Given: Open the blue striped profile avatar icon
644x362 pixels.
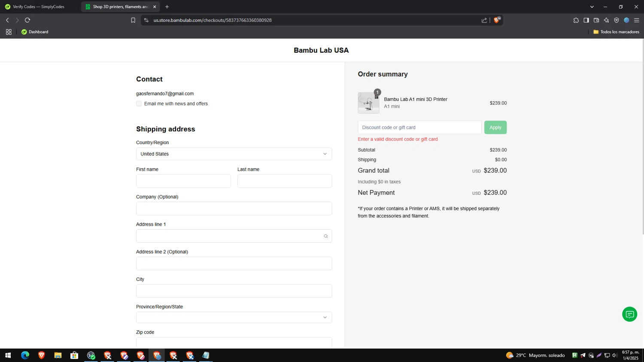Looking at the screenshot, I should (626, 20).
